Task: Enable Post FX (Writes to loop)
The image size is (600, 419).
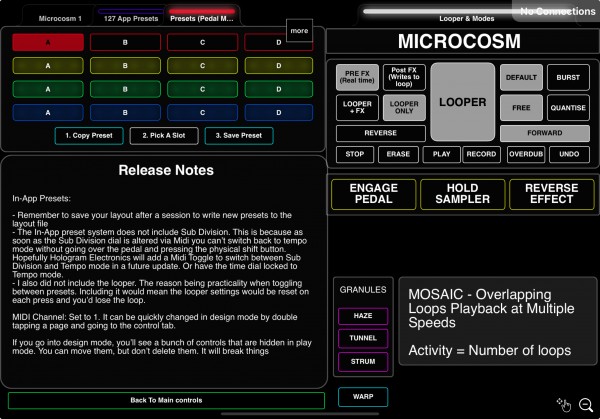Action: 404,77
